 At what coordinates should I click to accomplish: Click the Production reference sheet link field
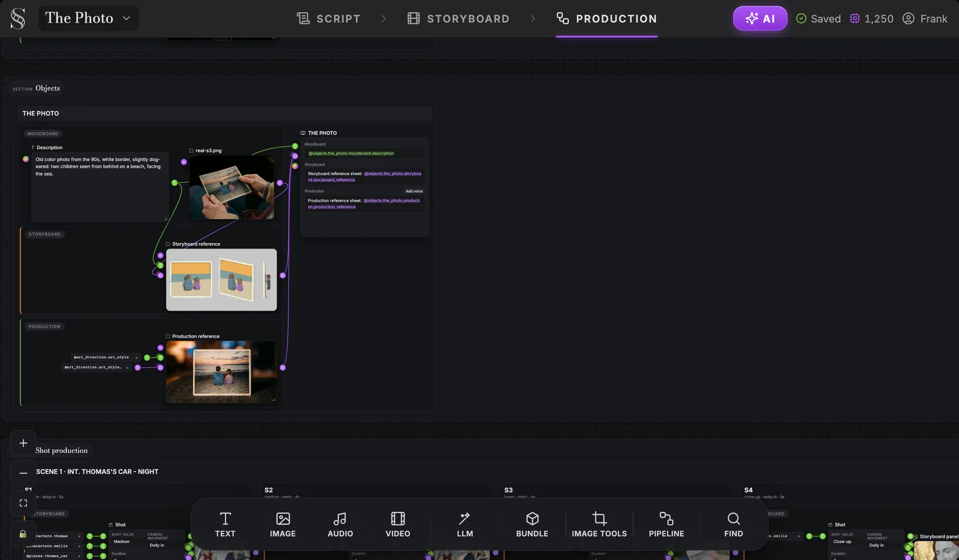pyautogui.click(x=364, y=204)
